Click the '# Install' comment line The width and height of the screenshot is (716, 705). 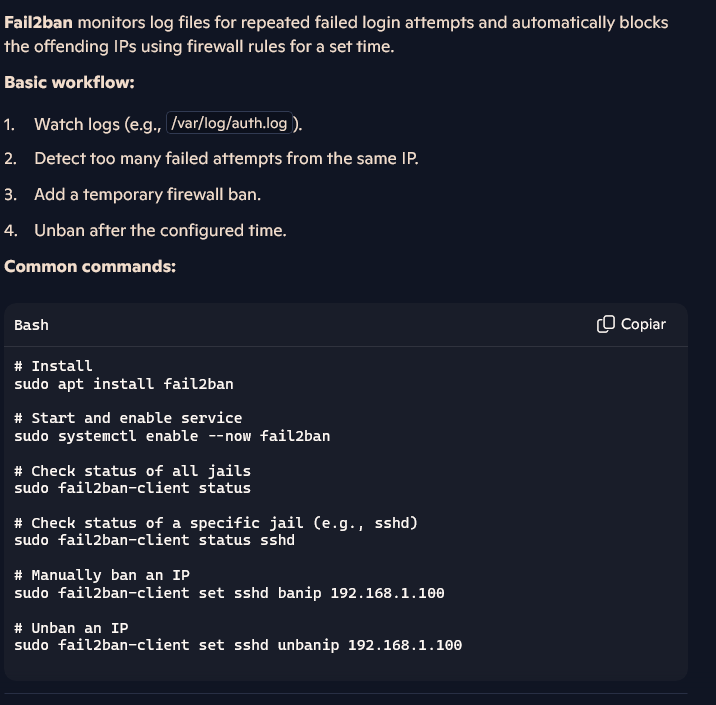(53, 366)
